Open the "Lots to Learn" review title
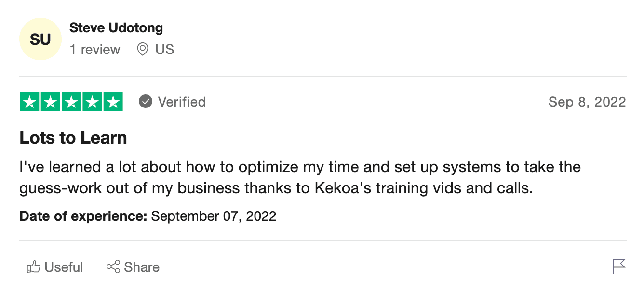The height and width of the screenshot is (293, 644). pyautogui.click(x=73, y=138)
